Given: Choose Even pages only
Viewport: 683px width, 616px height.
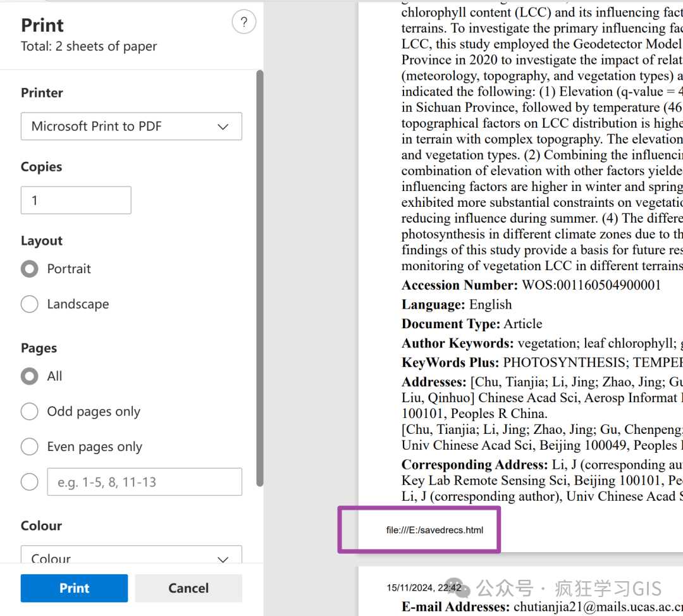Looking at the screenshot, I should (x=30, y=447).
